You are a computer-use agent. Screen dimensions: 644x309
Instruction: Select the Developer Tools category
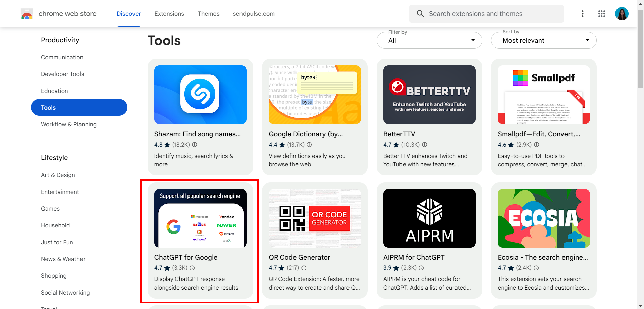click(x=62, y=74)
